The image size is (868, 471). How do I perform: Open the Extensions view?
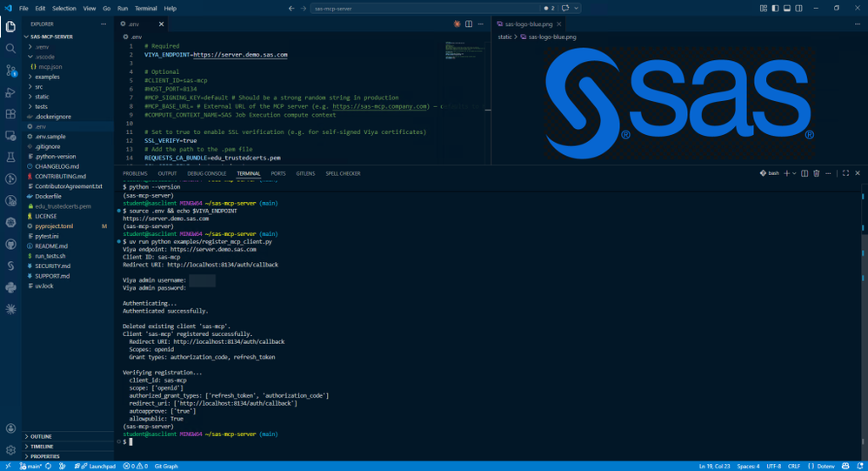coord(10,113)
